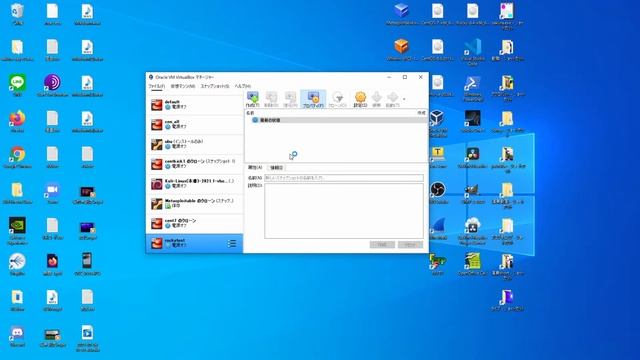Switch to the 情報(I) Information tab
The width and height of the screenshot is (640, 360).
click(x=276, y=167)
